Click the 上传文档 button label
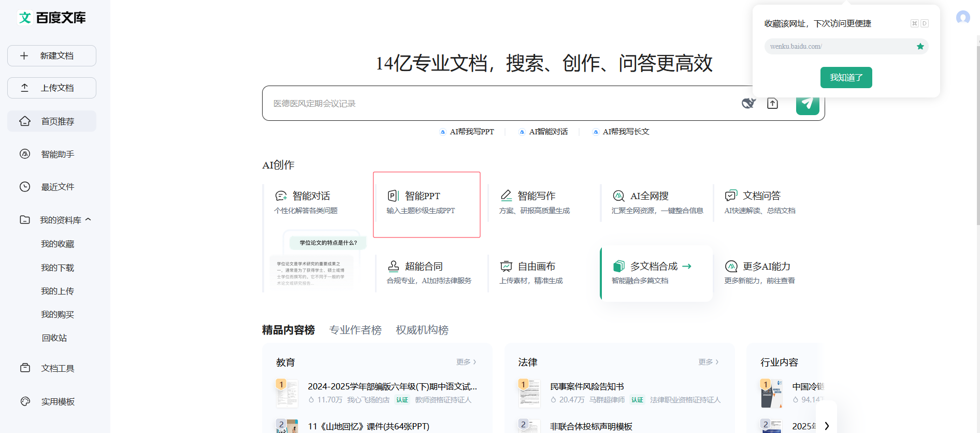The image size is (980, 433). (57, 88)
